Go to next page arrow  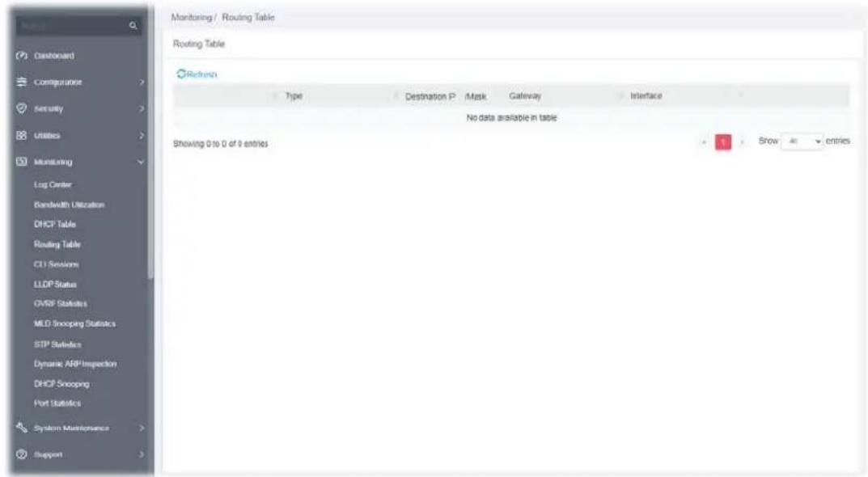point(742,142)
